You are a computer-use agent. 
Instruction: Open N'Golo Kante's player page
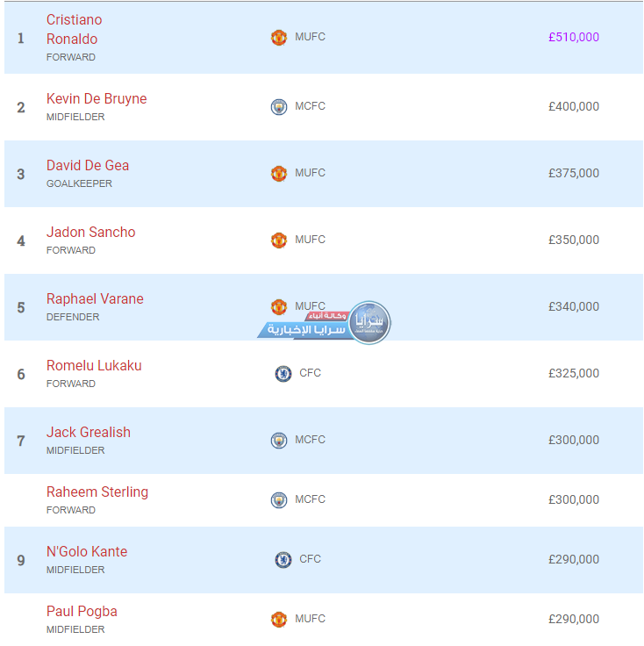(x=87, y=552)
